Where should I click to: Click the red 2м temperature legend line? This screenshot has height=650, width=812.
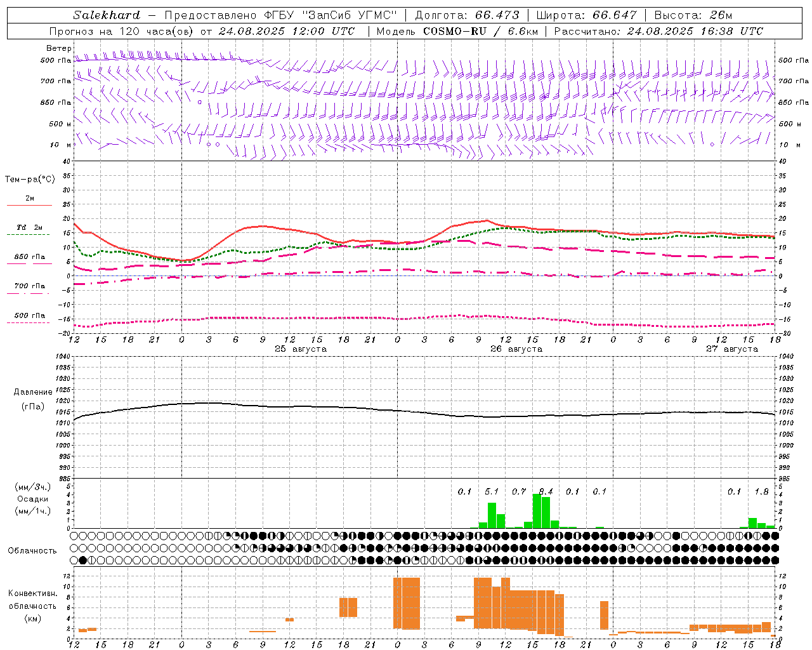29,205
